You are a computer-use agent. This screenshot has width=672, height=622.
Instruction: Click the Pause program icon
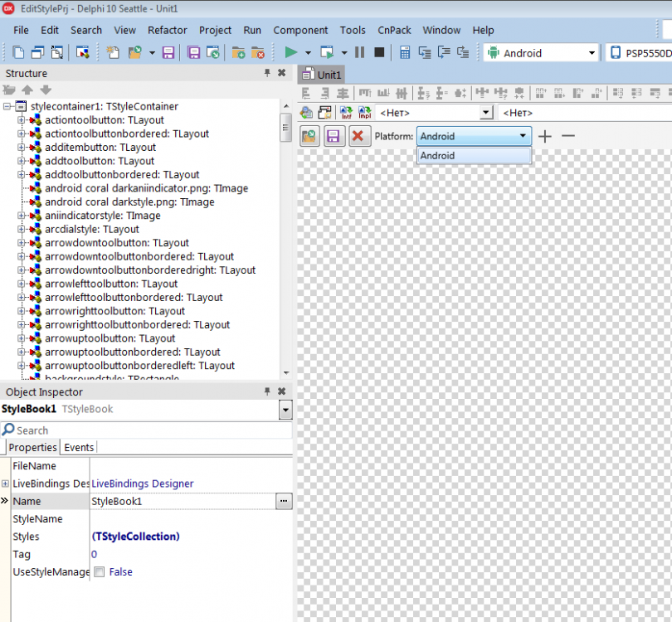(359, 52)
